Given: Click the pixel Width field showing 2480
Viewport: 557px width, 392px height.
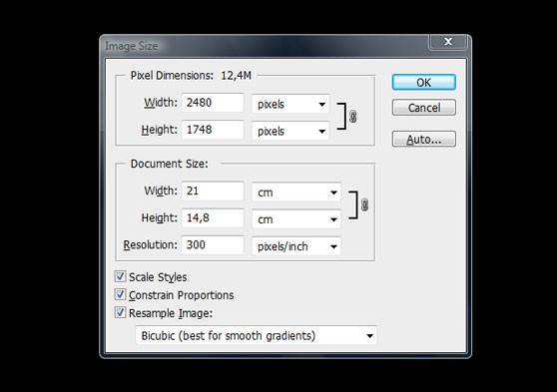Looking at the screenshot, I should coord(213,103).
